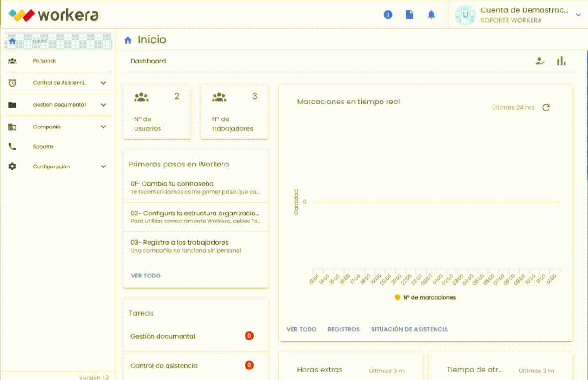Click the folder icon in sidebar
Image resolution: width=588 pixels, height=380 pixels.
(12, 105)
